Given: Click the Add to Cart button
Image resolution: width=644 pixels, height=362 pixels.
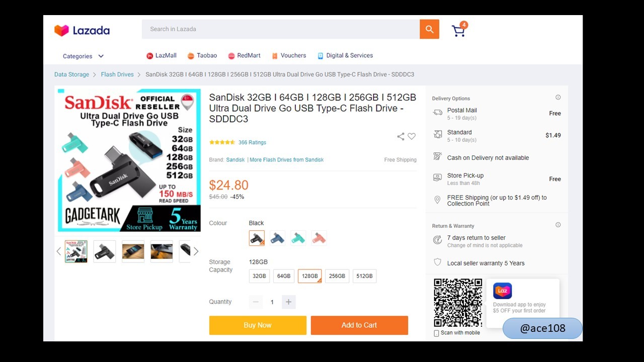Looking at the screenshot, I should (359, 325).
